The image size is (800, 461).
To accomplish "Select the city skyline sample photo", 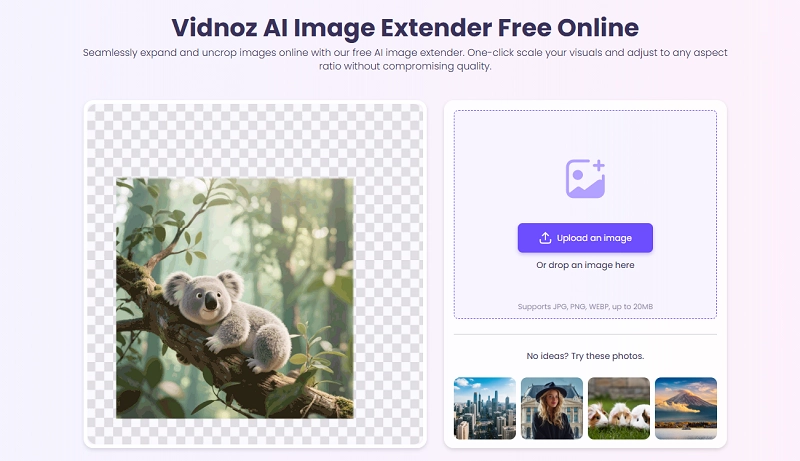I will (x=484, y=408).
